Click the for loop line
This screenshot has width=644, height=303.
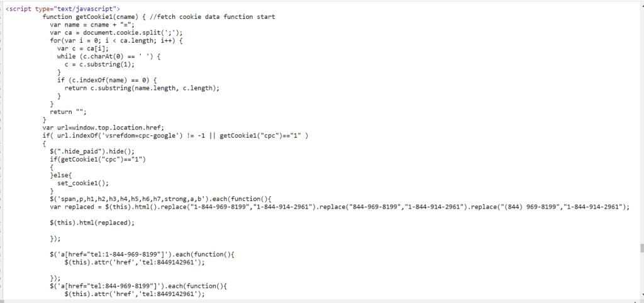pos(112,40)
